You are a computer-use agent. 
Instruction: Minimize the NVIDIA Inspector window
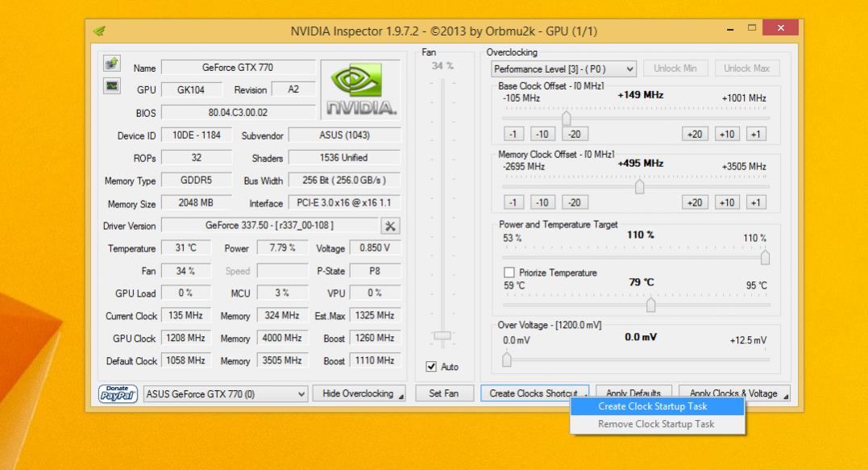click(x=730, y=28)
